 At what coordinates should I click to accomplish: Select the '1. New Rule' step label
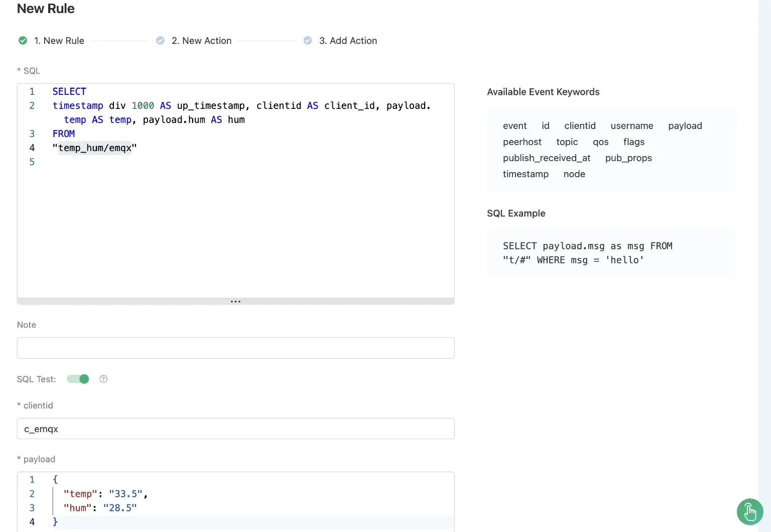click(59, 41)
